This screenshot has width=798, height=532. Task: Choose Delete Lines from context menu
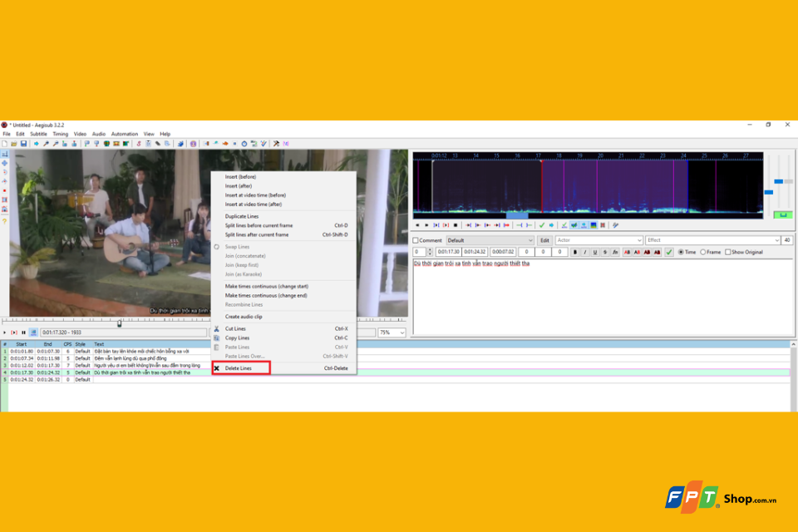239,368
